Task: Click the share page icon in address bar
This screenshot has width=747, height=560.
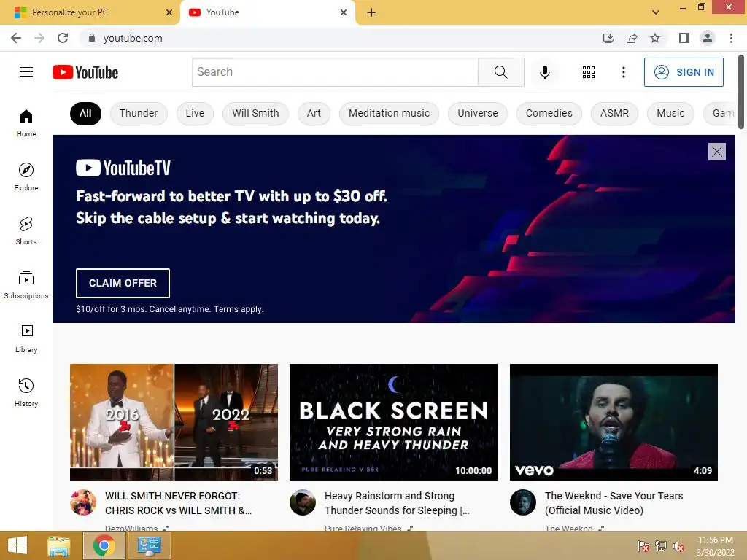Action: pos(632,38)
